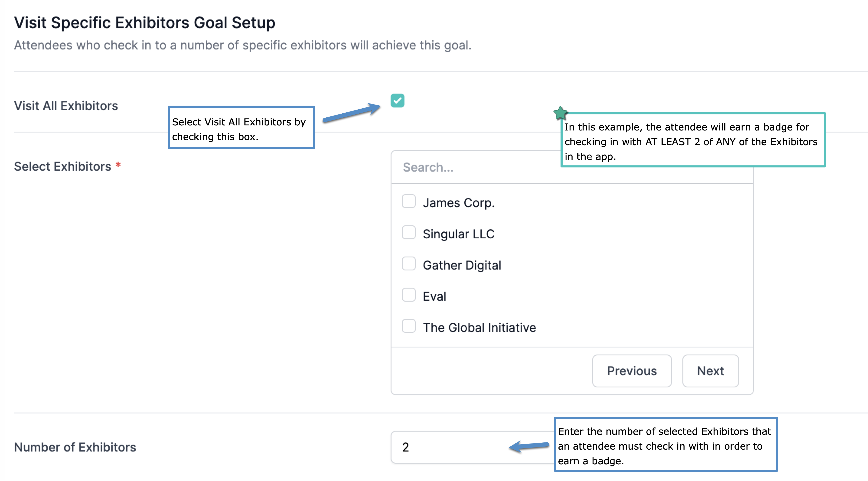Click the green star annotation icon

coord(560,113)
